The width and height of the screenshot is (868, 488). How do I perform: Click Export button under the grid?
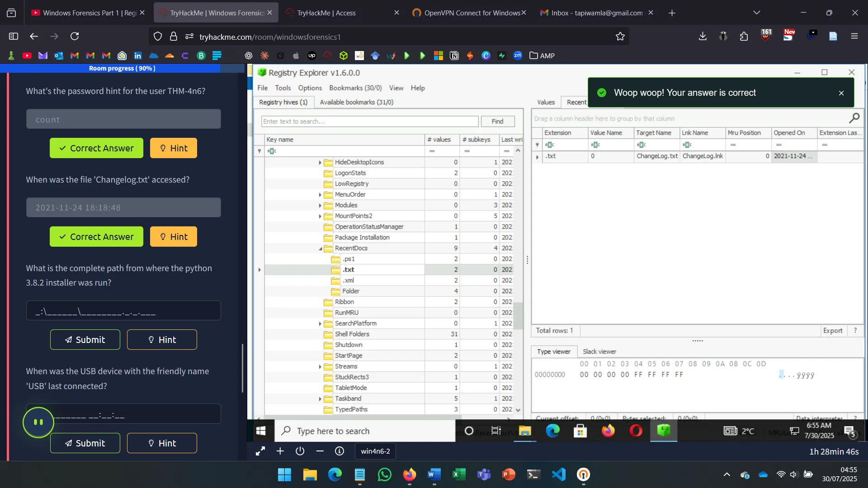tap(832, 331)
